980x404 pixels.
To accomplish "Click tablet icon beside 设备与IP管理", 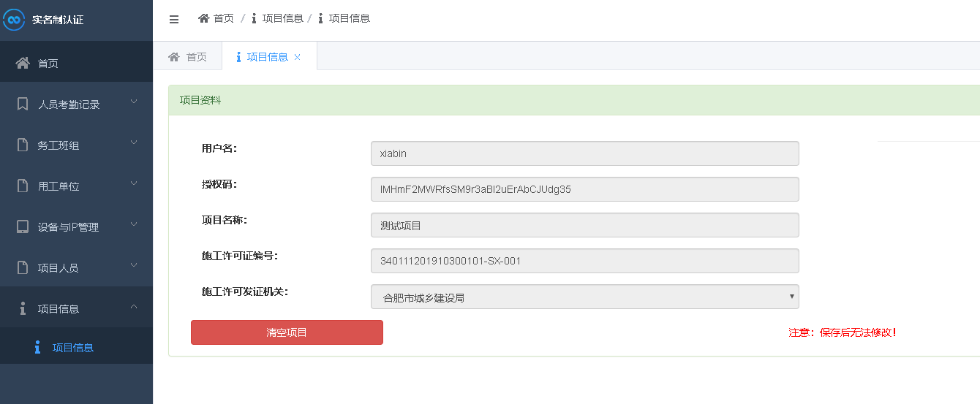I will [23, 226].
